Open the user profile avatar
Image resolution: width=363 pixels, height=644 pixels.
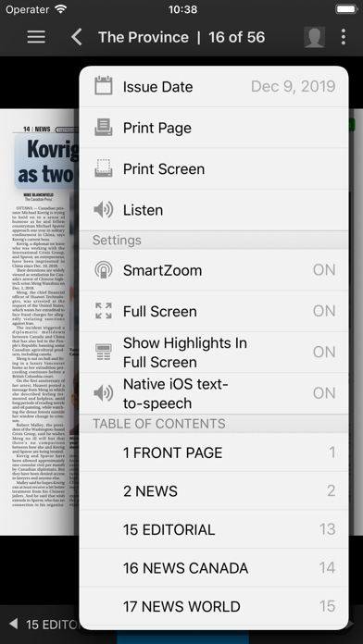pyautogui.click(x=315, y=37)
